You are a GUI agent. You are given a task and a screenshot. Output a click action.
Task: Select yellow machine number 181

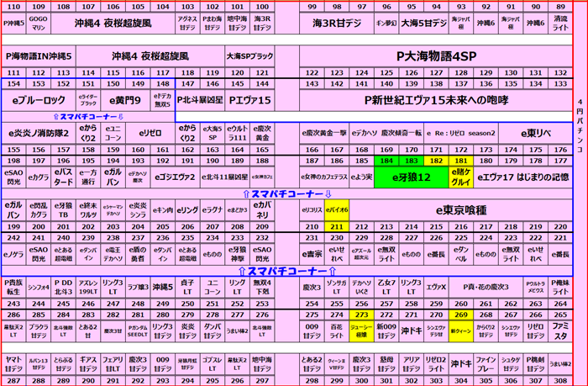click(x=461, y=161)
